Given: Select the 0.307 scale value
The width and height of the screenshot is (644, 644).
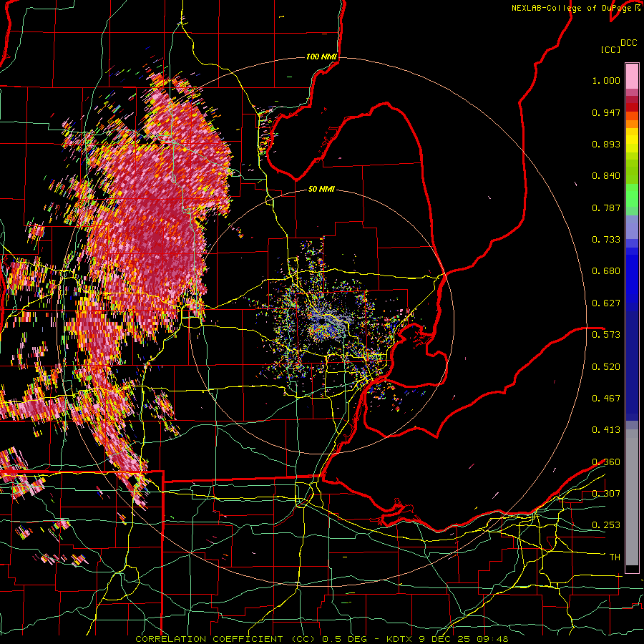Looking at the screenshot, I should tap(606, 494).
